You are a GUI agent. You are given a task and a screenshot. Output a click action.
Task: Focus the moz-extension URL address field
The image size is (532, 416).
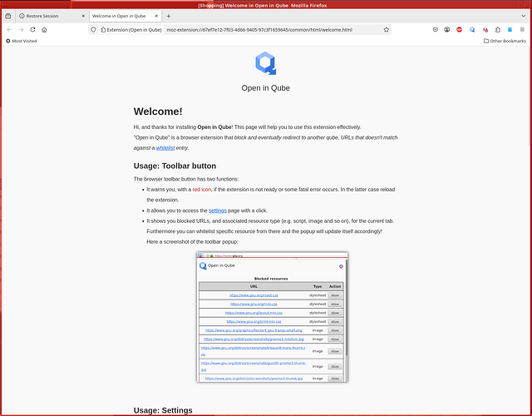259,30
